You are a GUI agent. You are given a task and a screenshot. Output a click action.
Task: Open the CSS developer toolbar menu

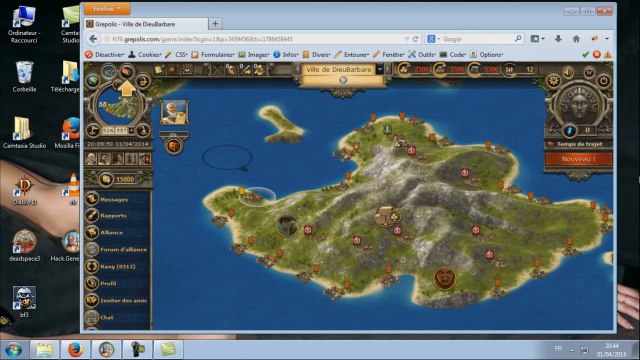tap(176, 54)
